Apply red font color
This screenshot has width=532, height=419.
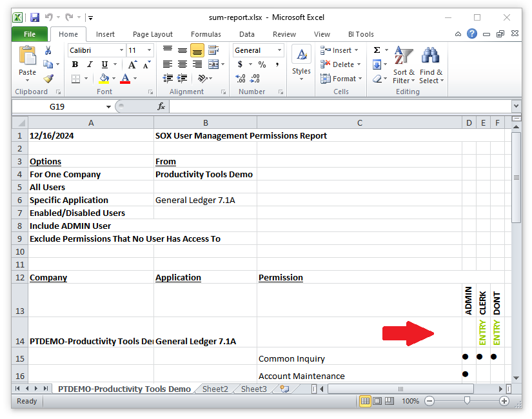(x=125, y=79)
